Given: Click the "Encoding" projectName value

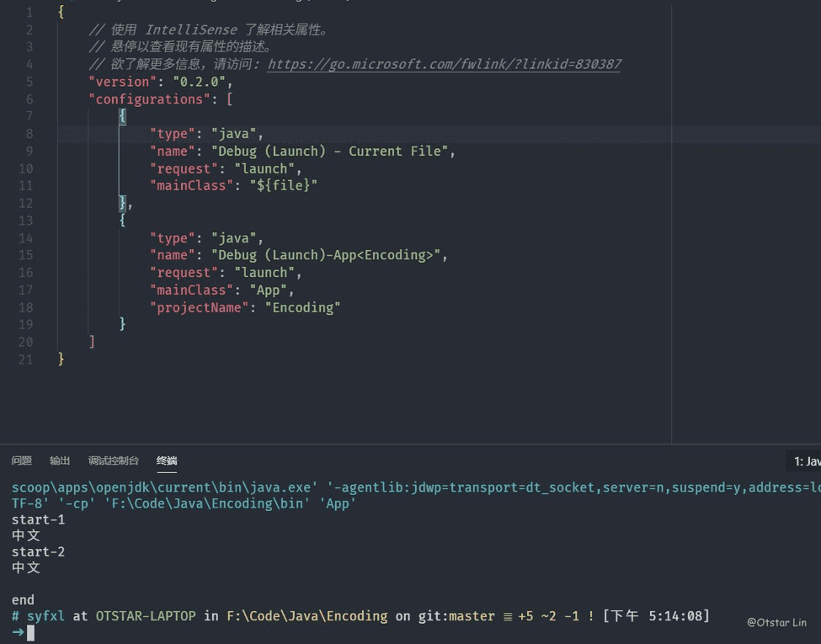Looking at the screenshot, I should pos(302,307).
